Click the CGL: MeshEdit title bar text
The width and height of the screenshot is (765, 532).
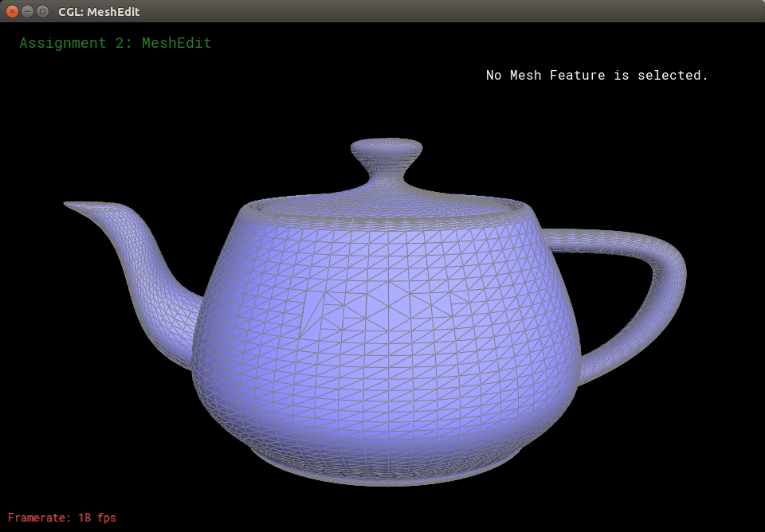pyautogui.click(x=102, y=11)
